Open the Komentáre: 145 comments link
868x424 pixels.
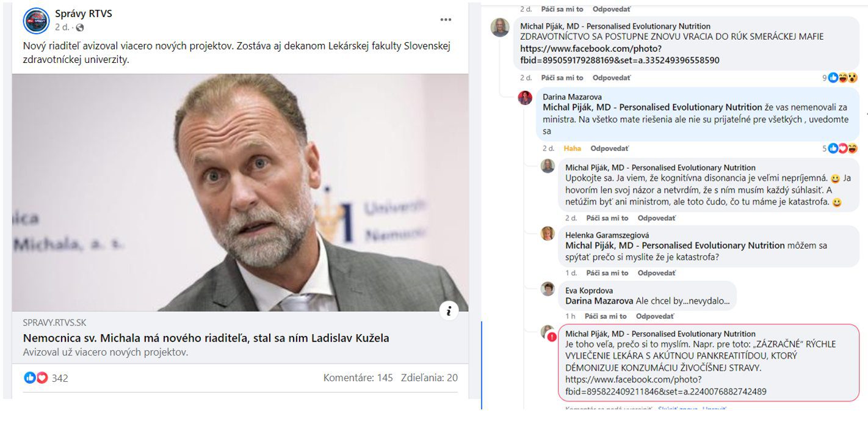358,378
